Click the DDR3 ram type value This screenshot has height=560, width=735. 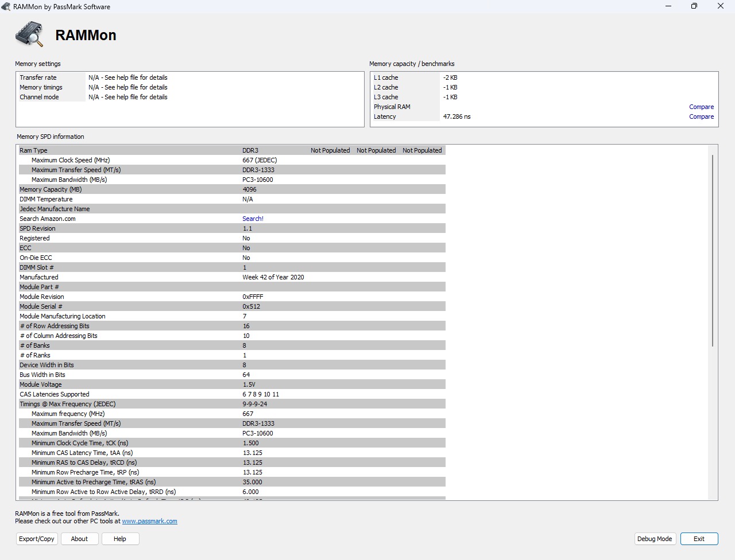tap(250, 150)
